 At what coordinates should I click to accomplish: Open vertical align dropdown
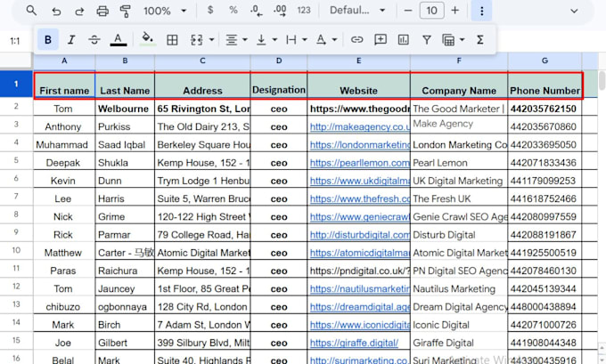click(266, 40)
